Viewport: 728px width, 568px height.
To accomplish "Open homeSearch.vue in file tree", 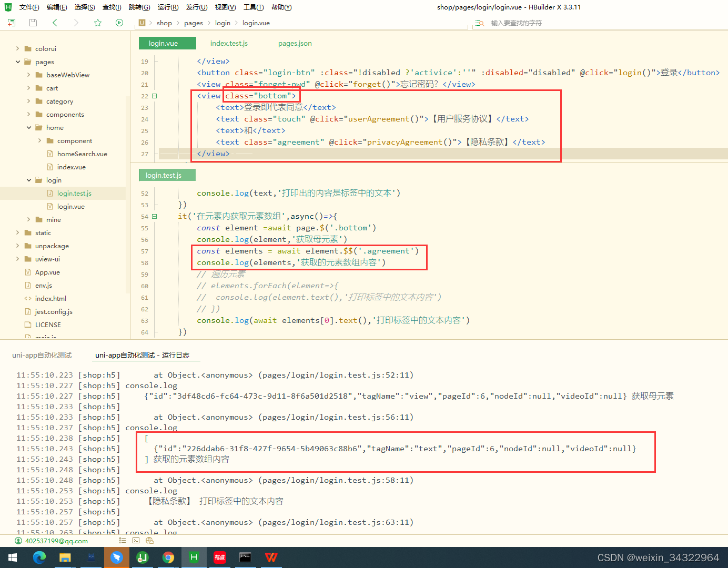I will pyautogui.click(x=82, y=154).
